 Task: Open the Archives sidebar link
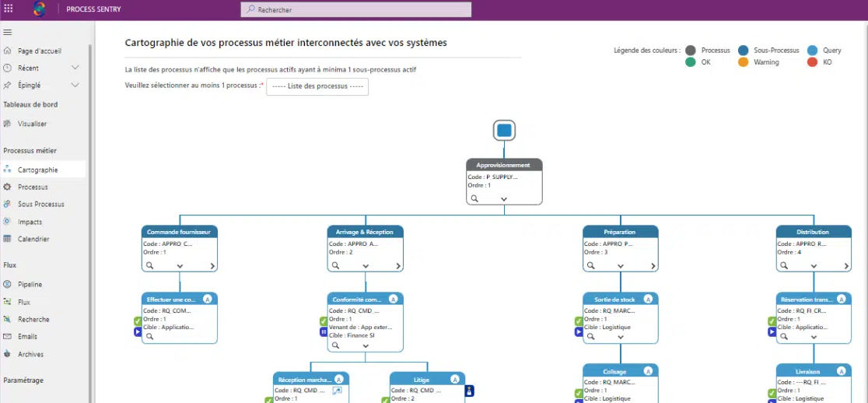pyautogui.click(x=31, y=355)
